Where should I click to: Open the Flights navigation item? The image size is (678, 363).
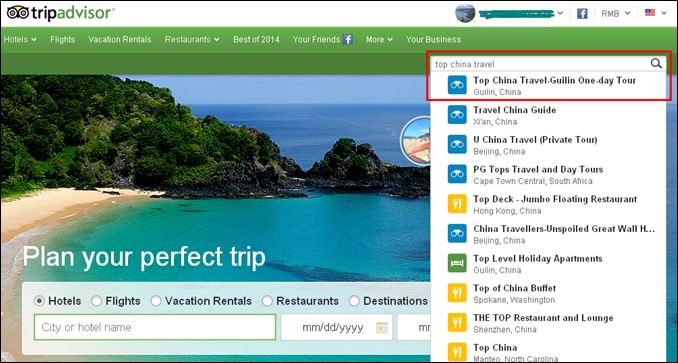click(62, 39)
